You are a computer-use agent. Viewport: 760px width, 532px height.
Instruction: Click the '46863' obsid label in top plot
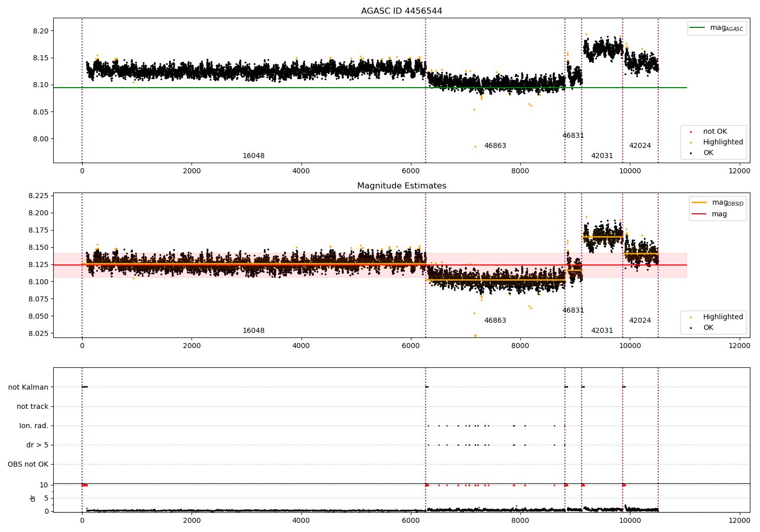coord(495,145)
